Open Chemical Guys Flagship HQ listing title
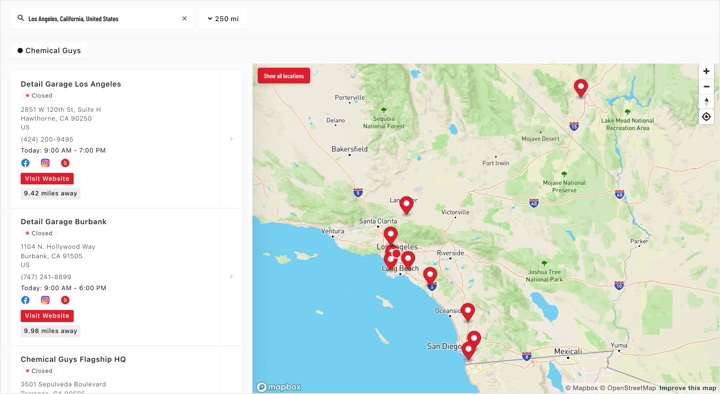Screen dimensions: 720x394 click(73, 359)
